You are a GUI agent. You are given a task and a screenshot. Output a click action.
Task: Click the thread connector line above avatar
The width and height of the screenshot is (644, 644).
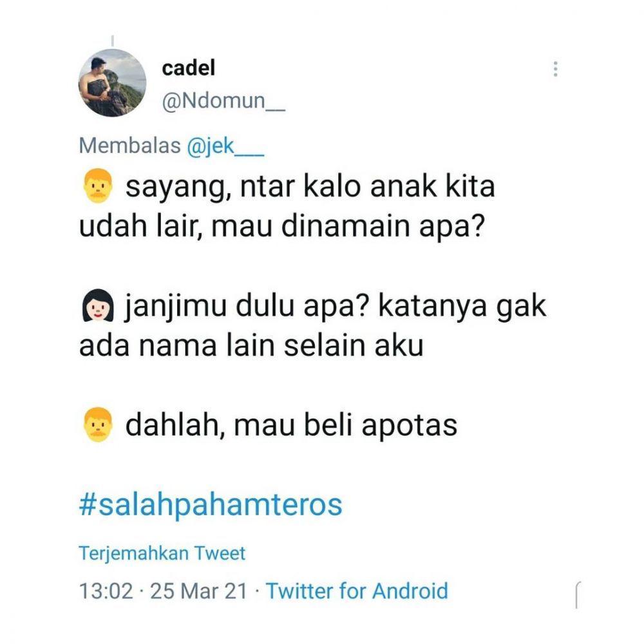pos(113,41)
